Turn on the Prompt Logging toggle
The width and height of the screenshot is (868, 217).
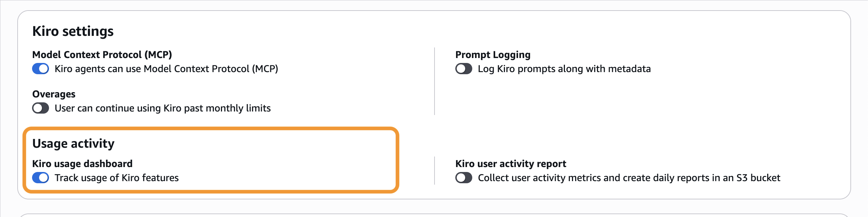(x=463, y=69)
